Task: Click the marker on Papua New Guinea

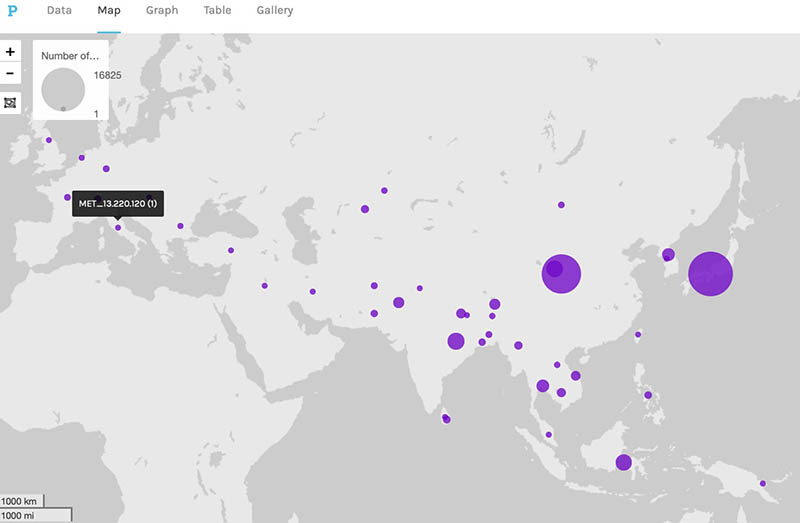Action: point(762,484)
